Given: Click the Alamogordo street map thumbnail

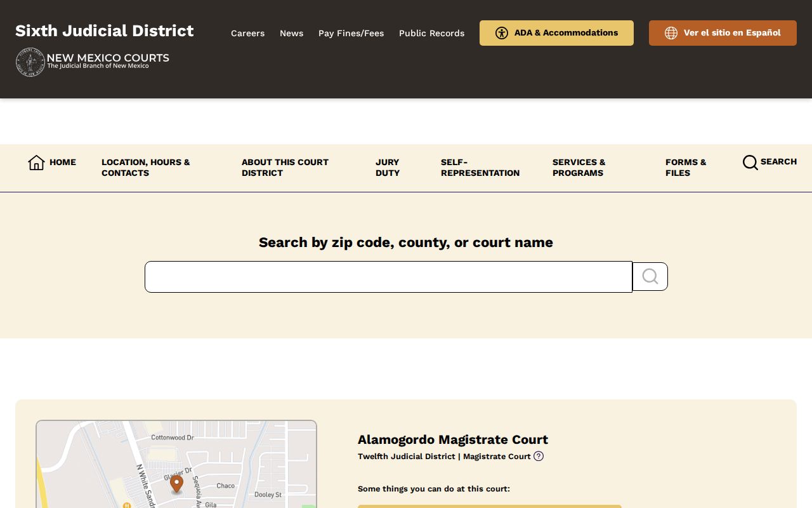Looking at the screenshot, I should [x=176, y=464].
